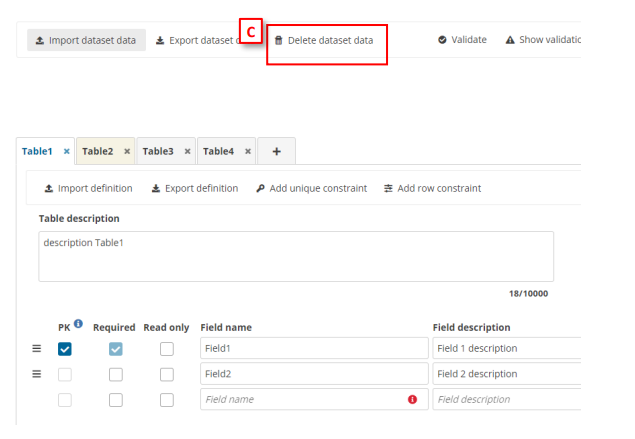Screen dimensions: 635x439
Task: Close the Table1 tab
Action: [67, 152]
